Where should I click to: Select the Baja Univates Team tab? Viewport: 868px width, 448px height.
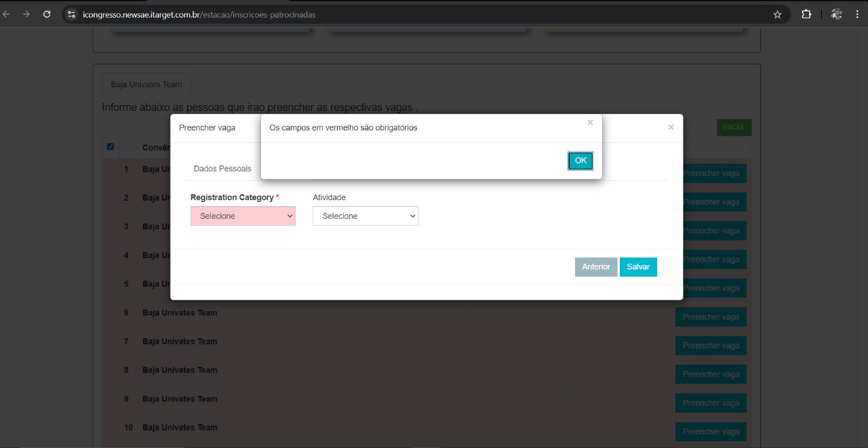click(146, 85)
